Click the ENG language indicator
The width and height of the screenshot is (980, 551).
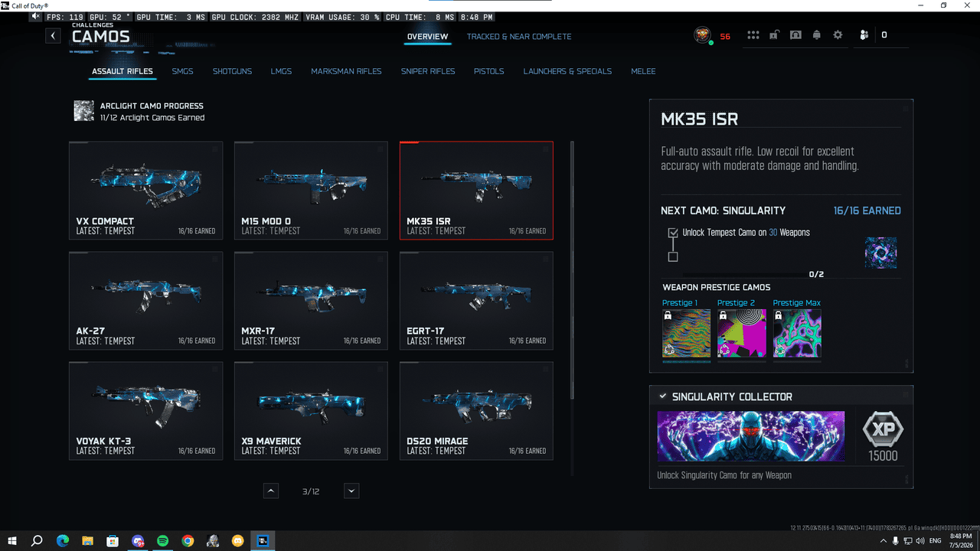(935, 541)
